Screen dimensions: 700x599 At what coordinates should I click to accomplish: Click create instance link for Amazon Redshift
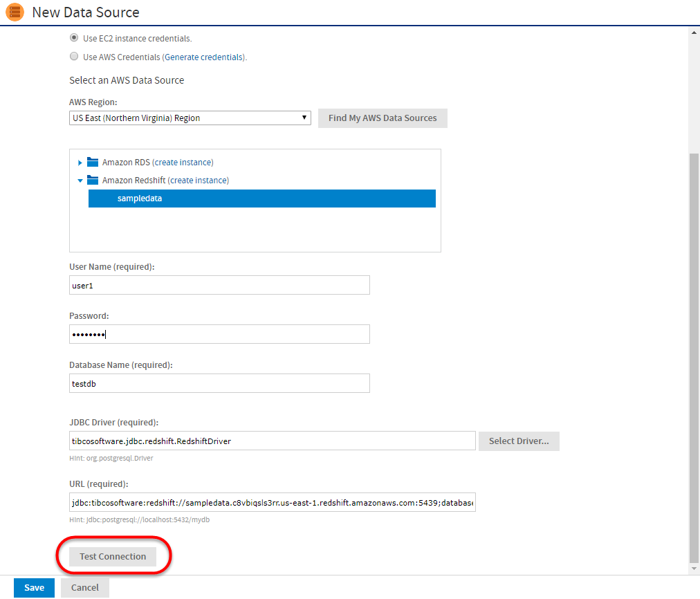199,181
